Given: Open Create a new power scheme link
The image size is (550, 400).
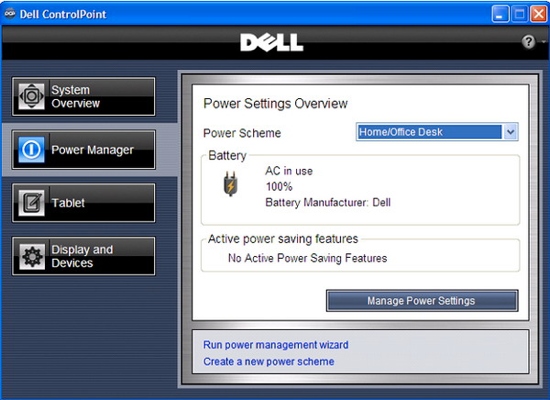Looking at the screenshot, I should pos(269,362).
